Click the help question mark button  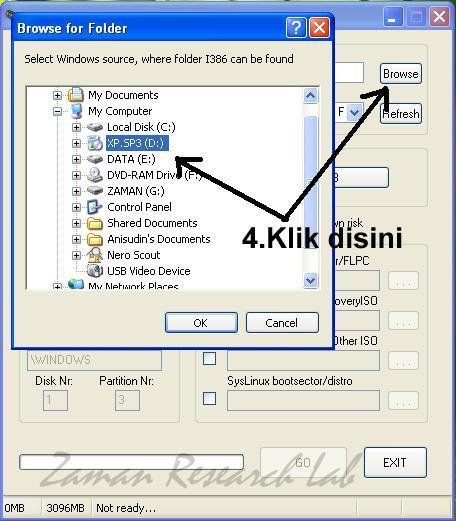(x=296, y=27)
